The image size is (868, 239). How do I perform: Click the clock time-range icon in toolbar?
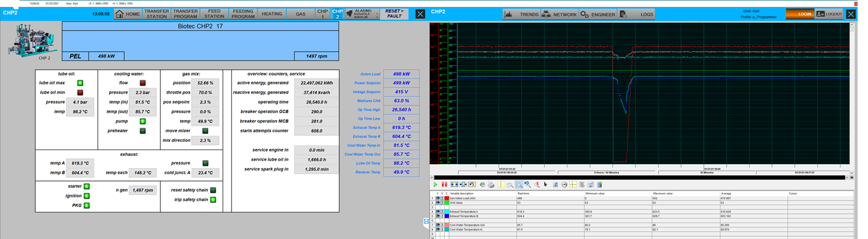point(482,185)
